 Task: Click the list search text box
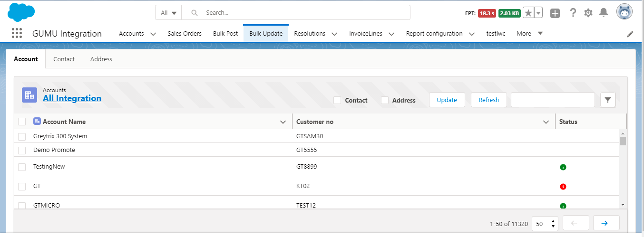[x=553, y=100]
